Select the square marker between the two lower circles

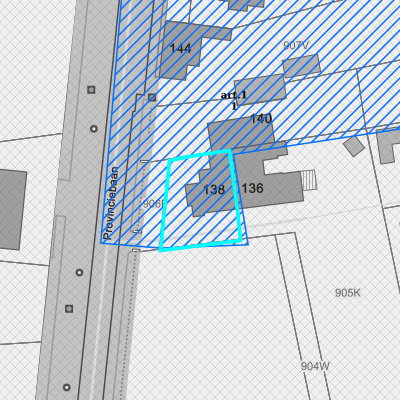tap(69, 309)
